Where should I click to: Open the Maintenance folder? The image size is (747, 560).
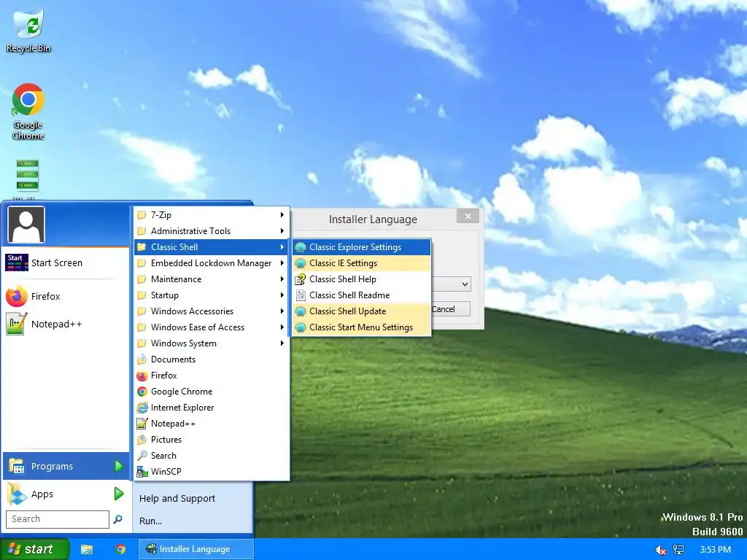coord(212,279)
